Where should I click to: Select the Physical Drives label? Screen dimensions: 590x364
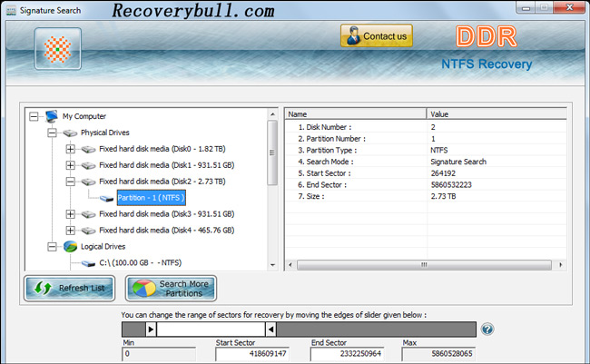pyautogui.click(x=105, y=133)
